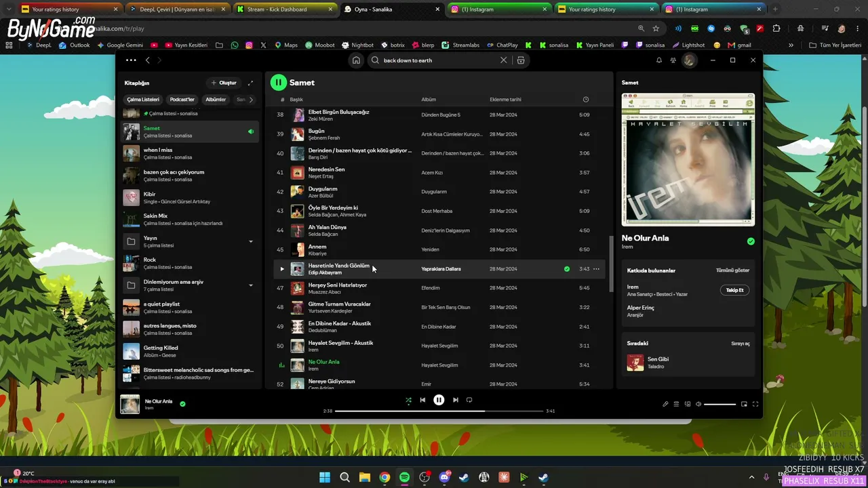Open Spotify notifications bell

658,60
